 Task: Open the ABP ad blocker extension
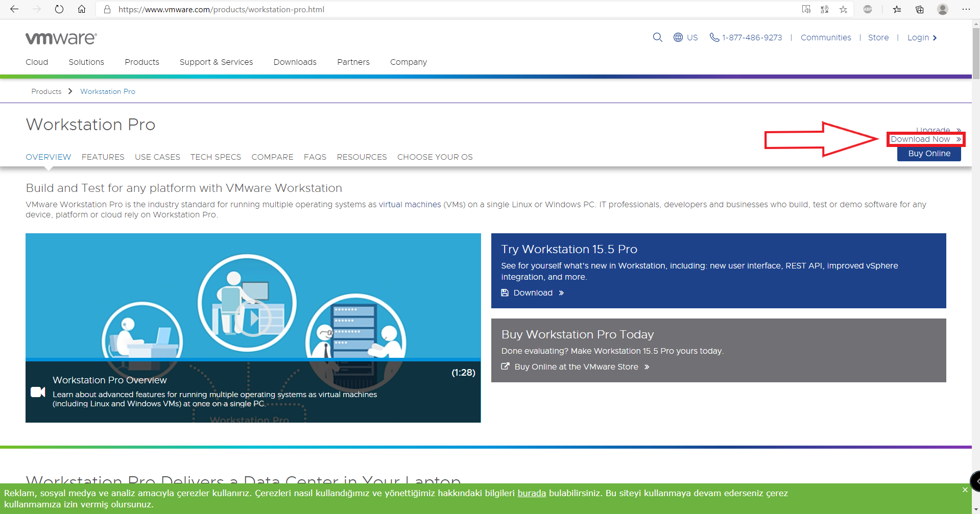868,9
